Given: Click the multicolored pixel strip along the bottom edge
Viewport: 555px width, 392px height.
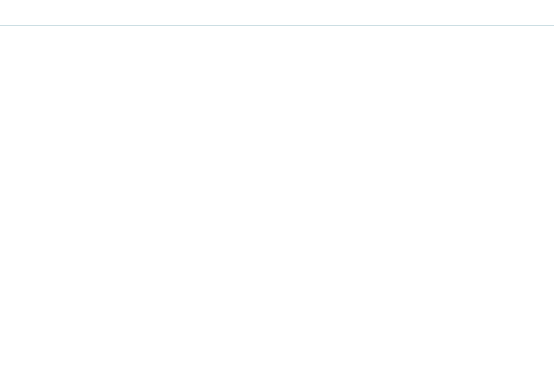Looking at the screenshot, I should coord(278,391).
